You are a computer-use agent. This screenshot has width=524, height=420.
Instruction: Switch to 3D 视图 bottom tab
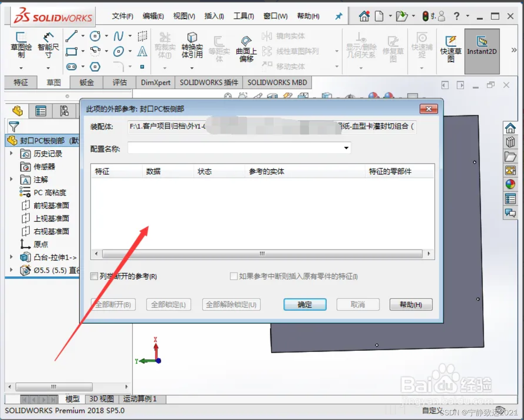tap(101, 399)
